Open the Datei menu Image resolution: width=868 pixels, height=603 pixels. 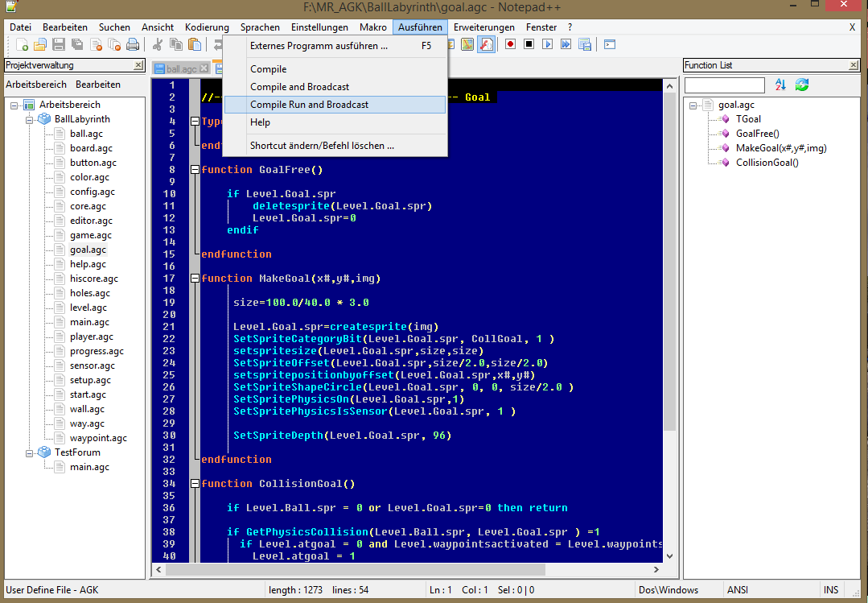(x=20, y=27)
